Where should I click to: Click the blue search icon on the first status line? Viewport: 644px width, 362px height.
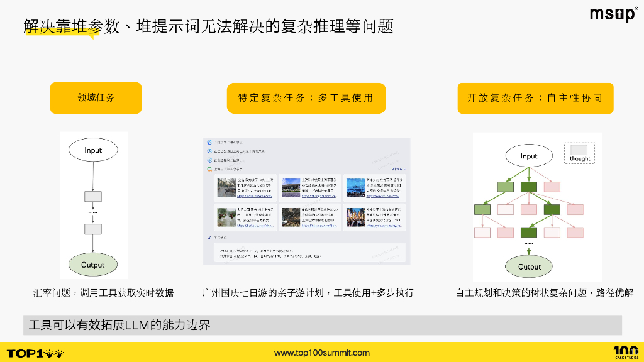208,143
